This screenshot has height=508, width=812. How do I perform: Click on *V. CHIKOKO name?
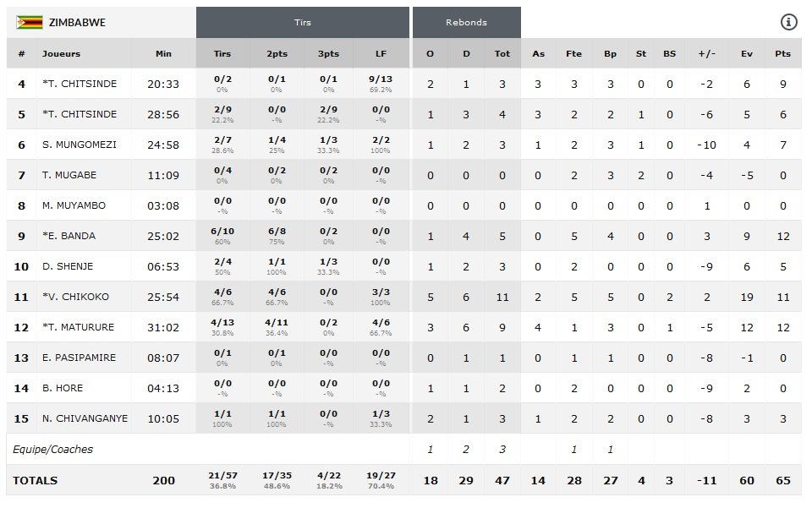tap(74, 297)
